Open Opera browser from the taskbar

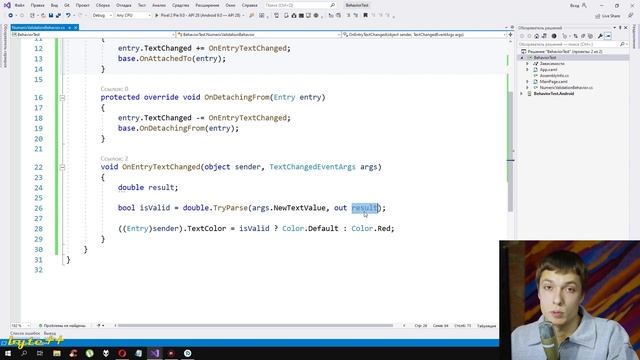(122, 353)
